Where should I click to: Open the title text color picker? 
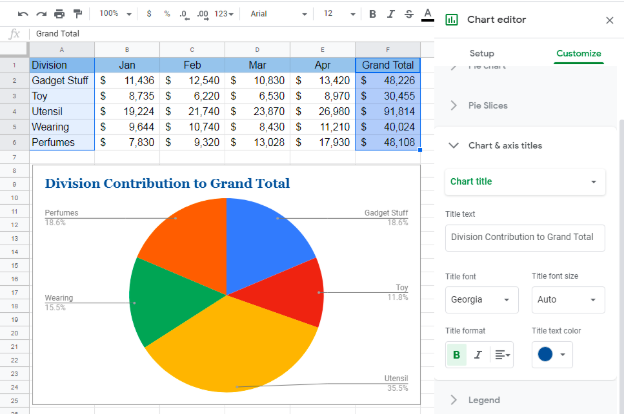[552, 355]
